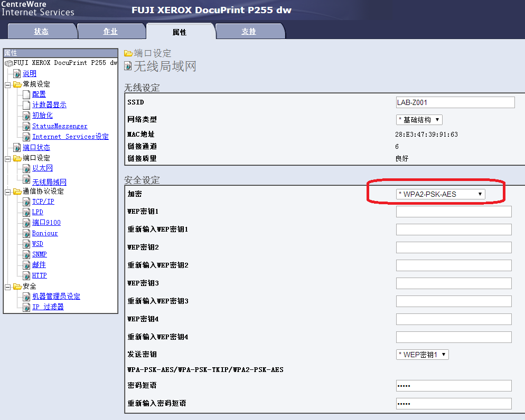Collapse the 常规设定 tree node

[x=8, y=85]
